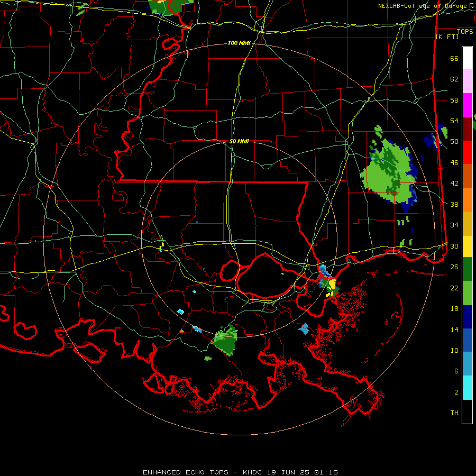Viewport: 476px width, 476px height.
Task: Click the 'ENHANCED ECHO TOPS' product title
Action: coord(186,472)
